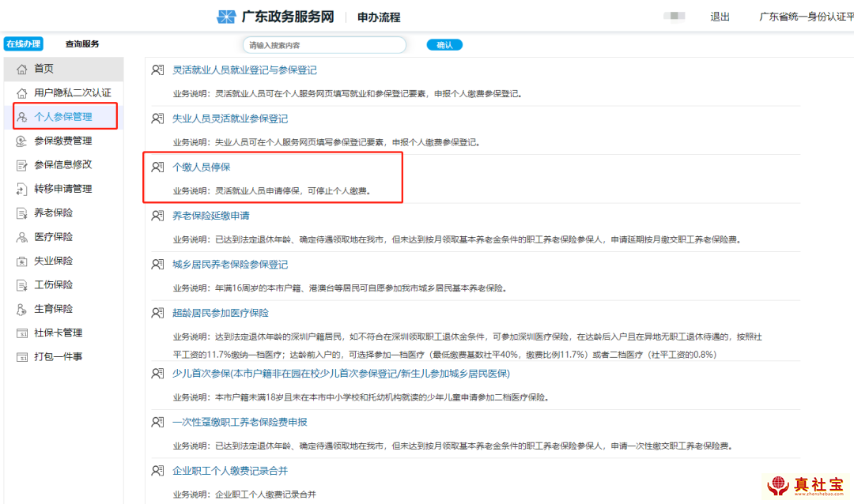Image resolution: width=854 pixels, height=504 pixels.
Task: Click icon beside 养老保险延缴申请 entry
Action: tap(157, 216)
